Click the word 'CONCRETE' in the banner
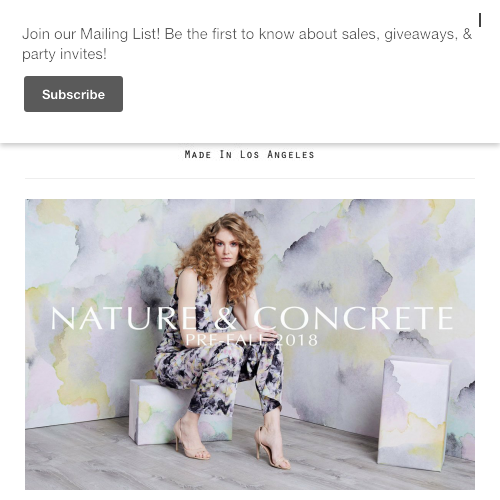Viewport: 500px width, 500px height. coord(353,318)
